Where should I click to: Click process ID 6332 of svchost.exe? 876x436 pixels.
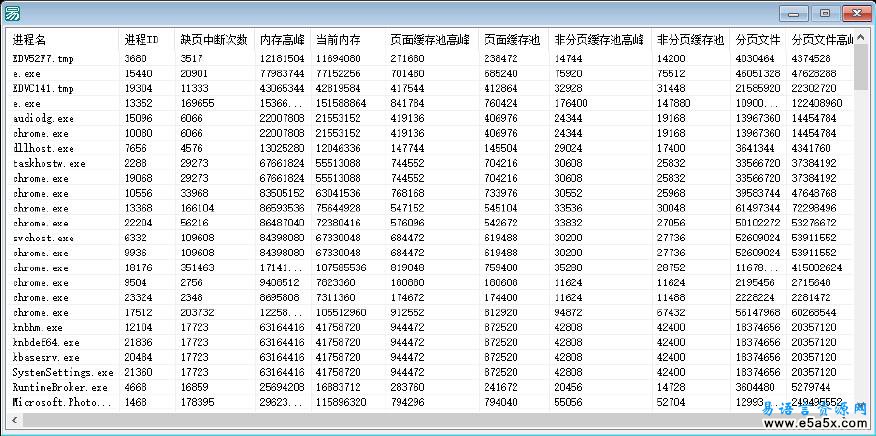[136, 238]
